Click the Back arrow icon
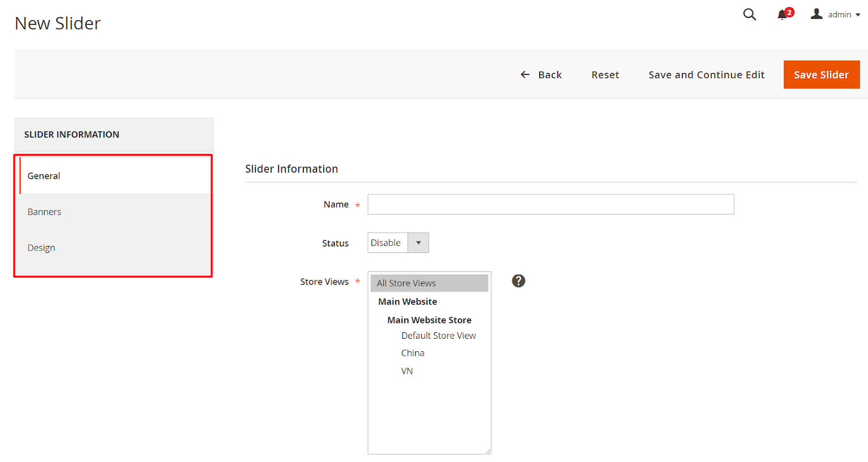This screenshot has width=868, height=462. (525, 74)
